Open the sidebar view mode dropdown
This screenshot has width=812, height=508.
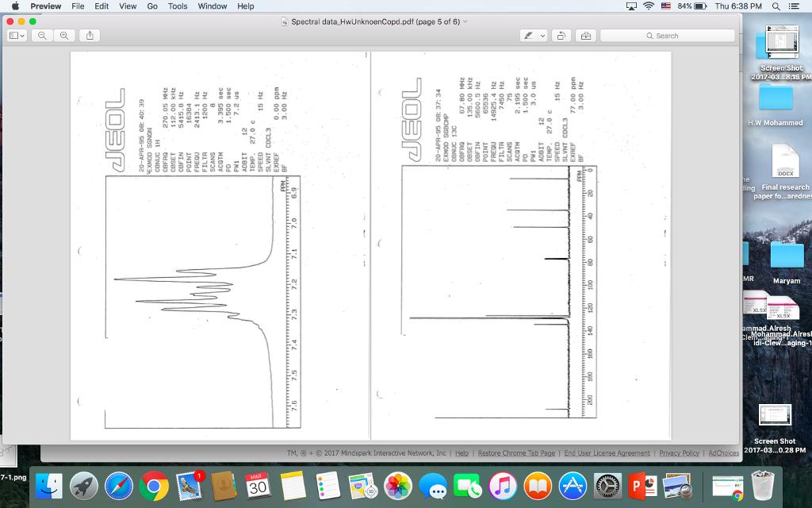(x=17, y=36)
